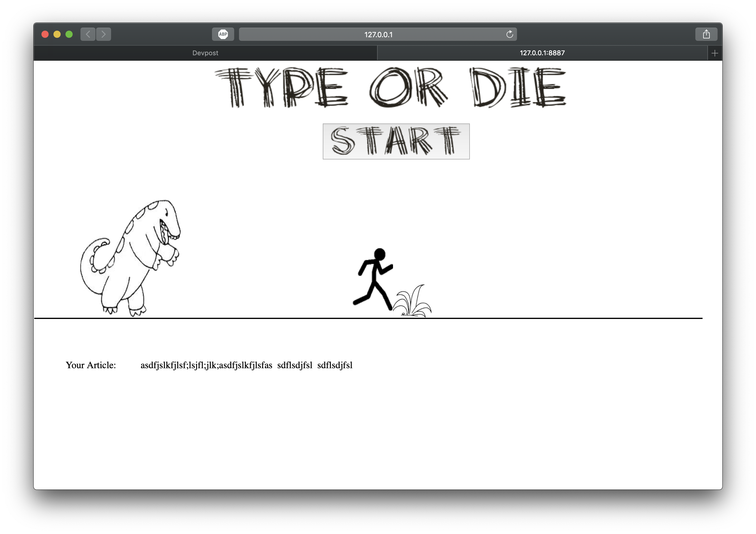Open a new tab with plus icon
This screenshot has width=756, height=534.
(715, 53)
